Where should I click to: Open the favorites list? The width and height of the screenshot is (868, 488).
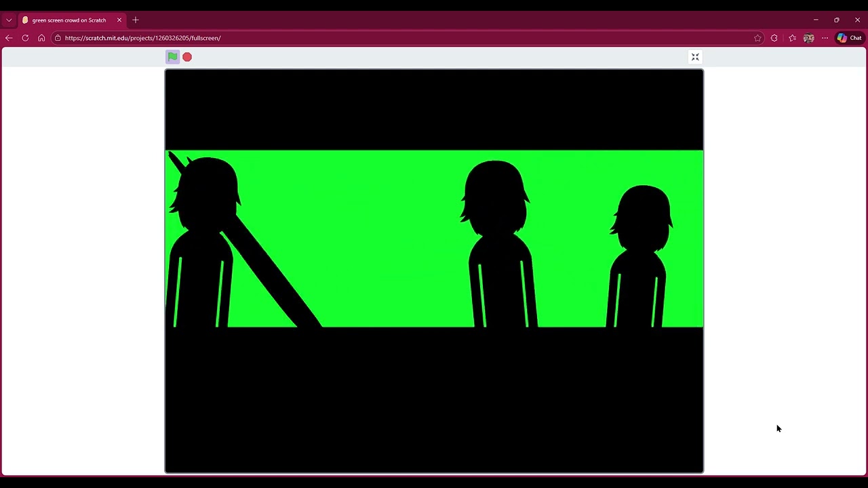click(792, 38)
